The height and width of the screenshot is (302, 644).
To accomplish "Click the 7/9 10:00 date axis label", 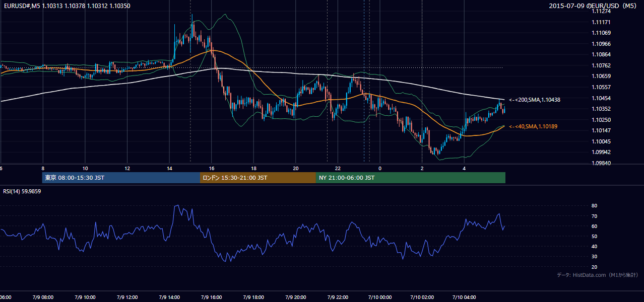I will pyautogui.click(x=85, y=297).
